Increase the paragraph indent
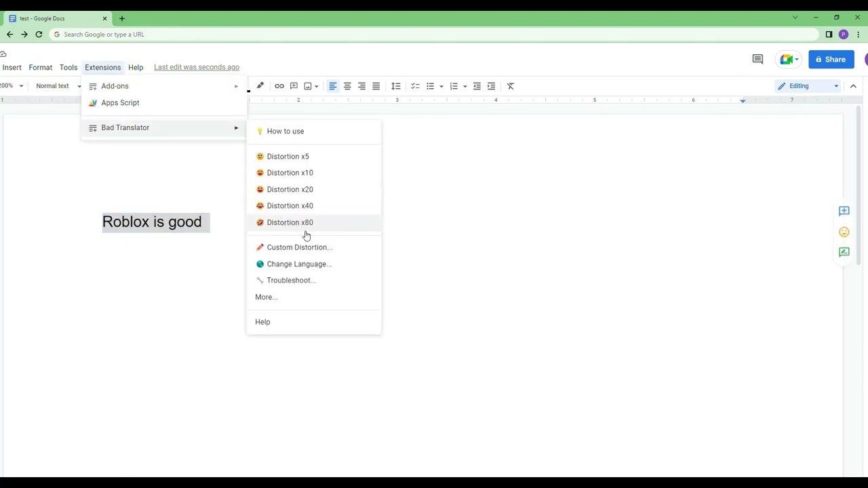The height and width of the screenshot is (488, 868). (x=492, y=86)
